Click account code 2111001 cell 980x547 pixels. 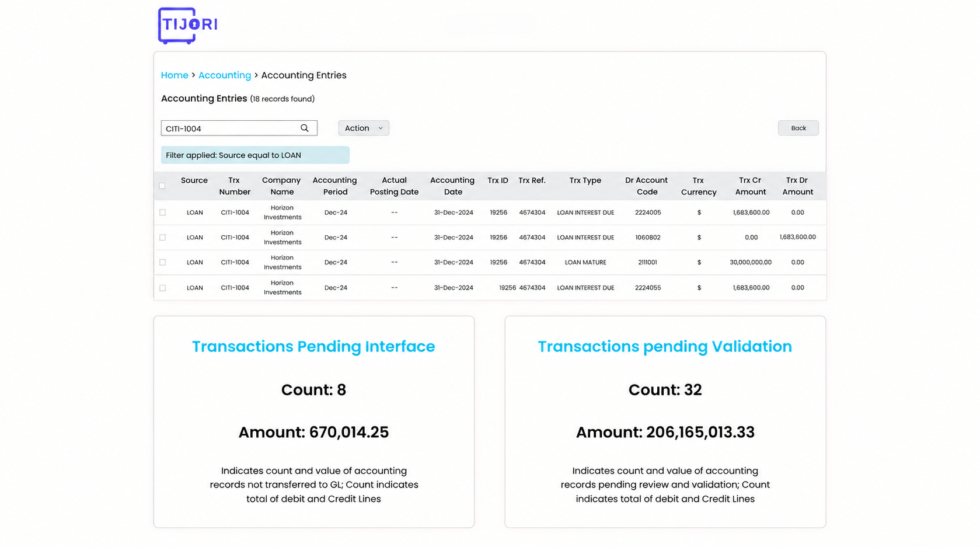coord(647,263)
